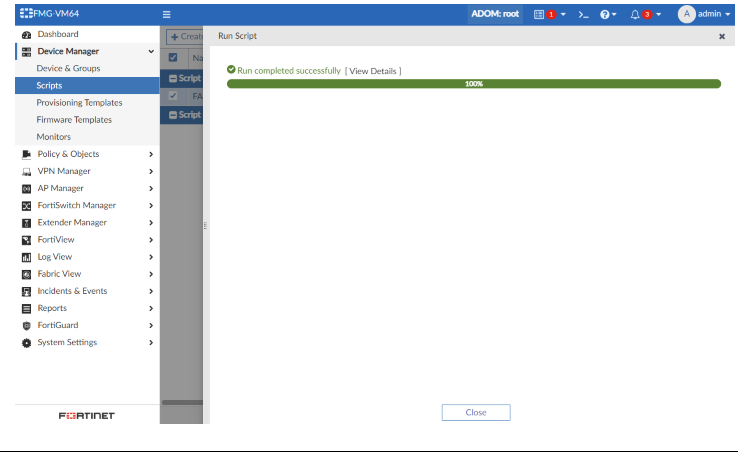Click the pane splitter grip handle

pos(205,226)
